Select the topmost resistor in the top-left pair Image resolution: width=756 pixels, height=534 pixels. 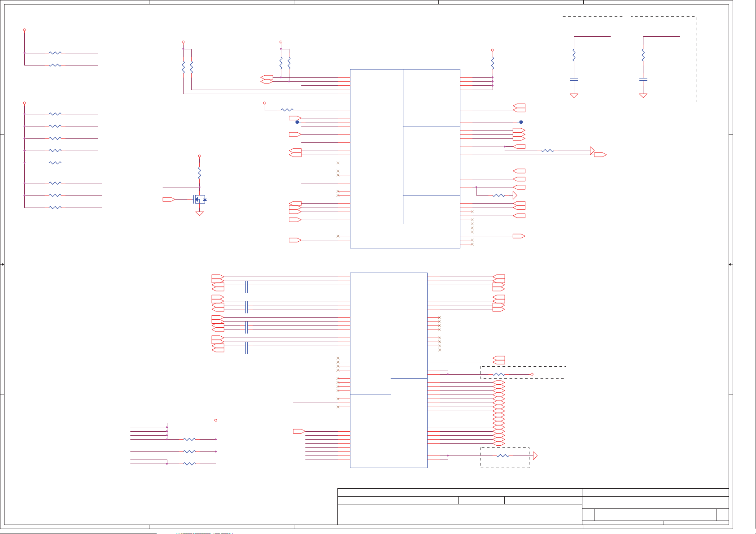pyautogui.click(x=55, y=53)
